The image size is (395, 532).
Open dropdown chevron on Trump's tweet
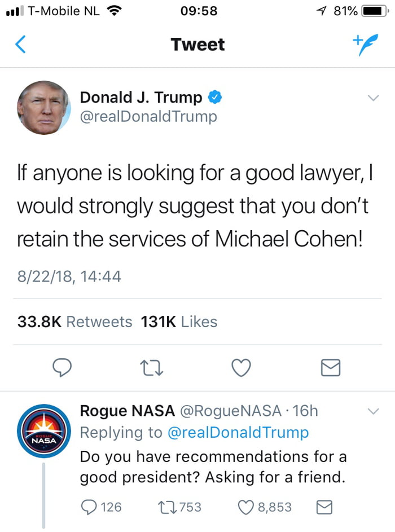(x=373, y=98)
